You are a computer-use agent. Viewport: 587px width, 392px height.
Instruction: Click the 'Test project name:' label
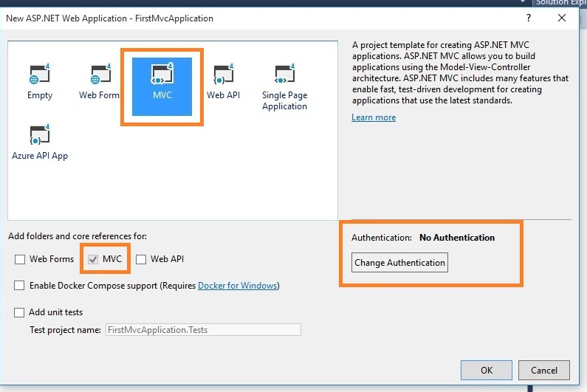(65, 330)
